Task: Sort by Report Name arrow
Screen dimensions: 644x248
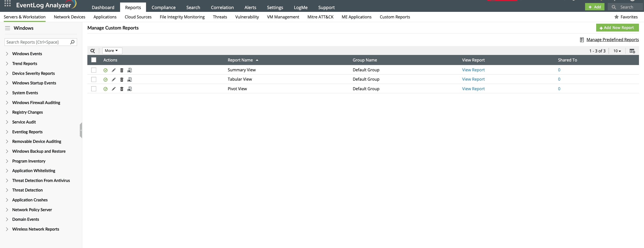Action: click(257, 60)
